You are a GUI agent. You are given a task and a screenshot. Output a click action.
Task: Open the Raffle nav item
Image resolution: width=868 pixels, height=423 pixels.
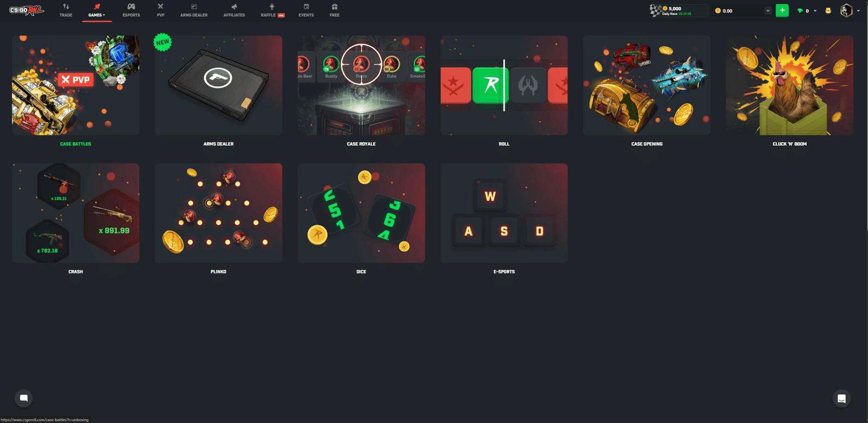coord(272,10)
